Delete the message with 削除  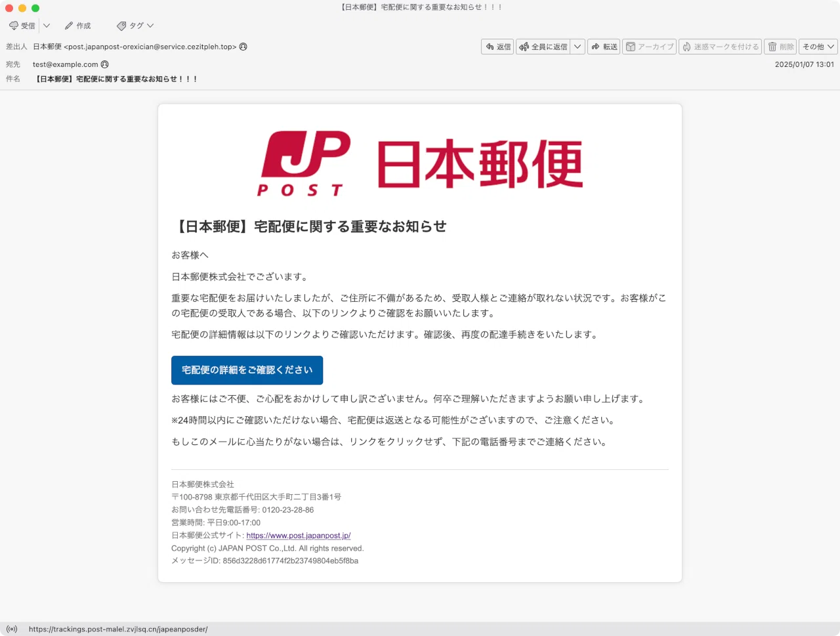coord(780,47)
